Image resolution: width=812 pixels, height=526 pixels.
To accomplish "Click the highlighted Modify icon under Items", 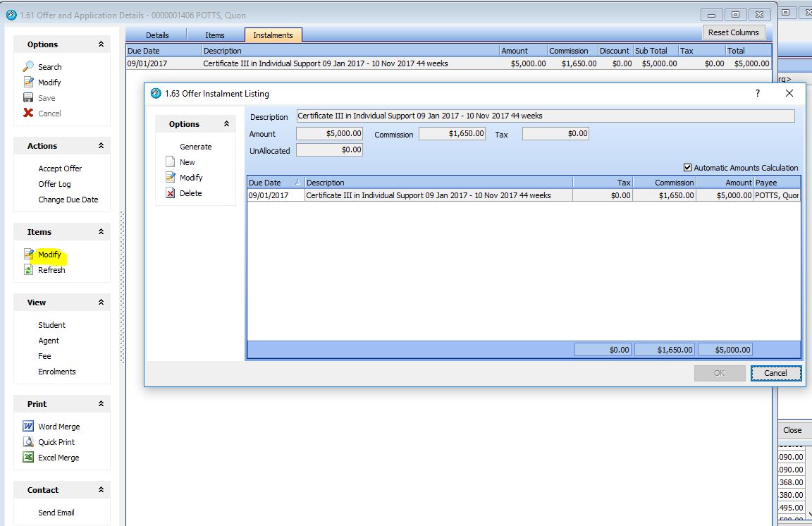I will tap(28, 255).
